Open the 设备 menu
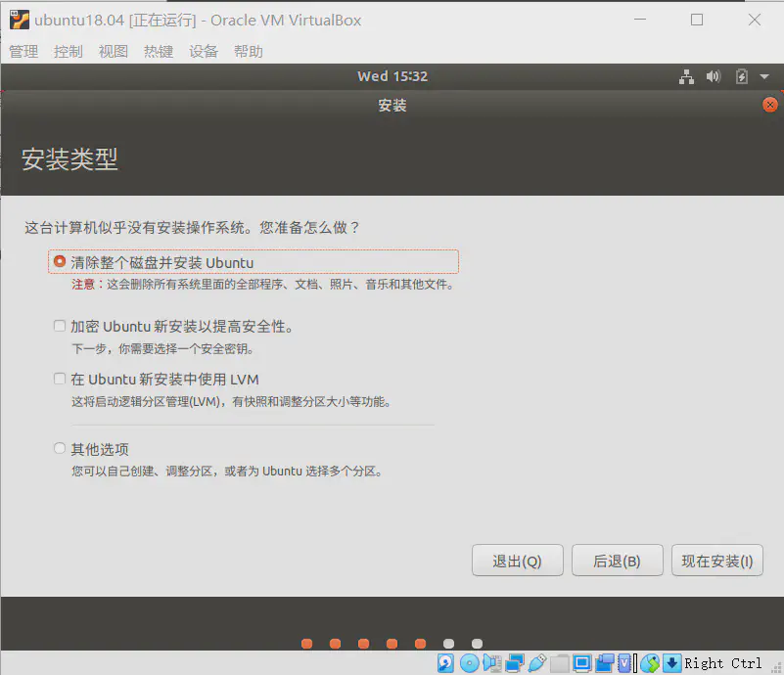 [203, 51]
